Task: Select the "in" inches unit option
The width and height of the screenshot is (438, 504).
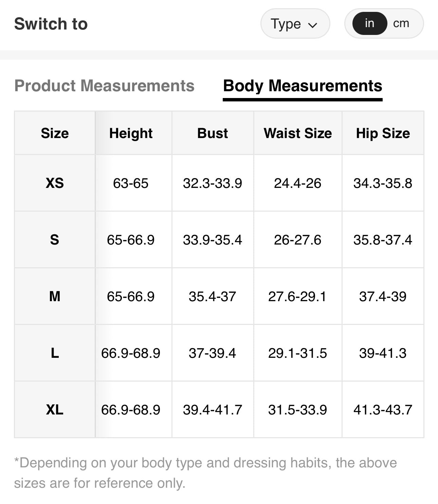Action: tap(369, 23)
